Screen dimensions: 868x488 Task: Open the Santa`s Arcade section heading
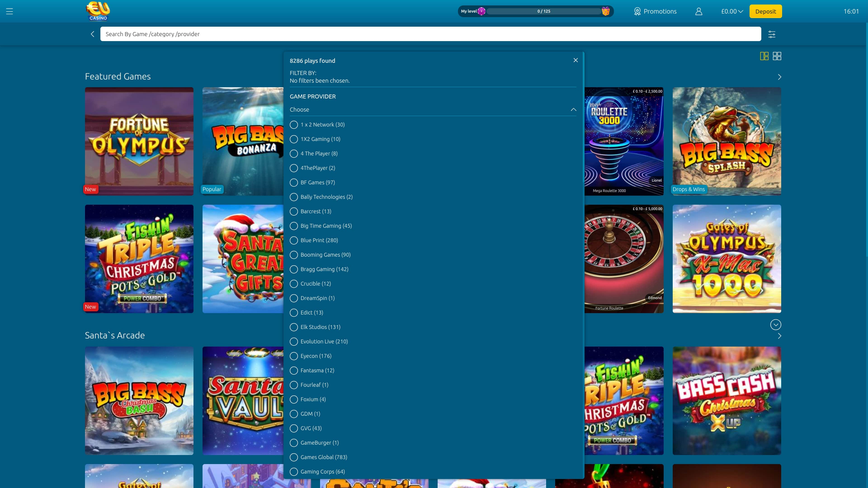[114, 335]
